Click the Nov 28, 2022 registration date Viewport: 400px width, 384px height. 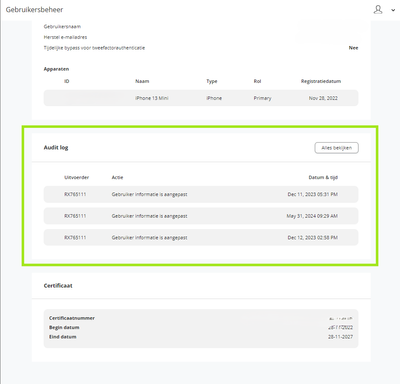pyautogui.click(x=323, y=98)
